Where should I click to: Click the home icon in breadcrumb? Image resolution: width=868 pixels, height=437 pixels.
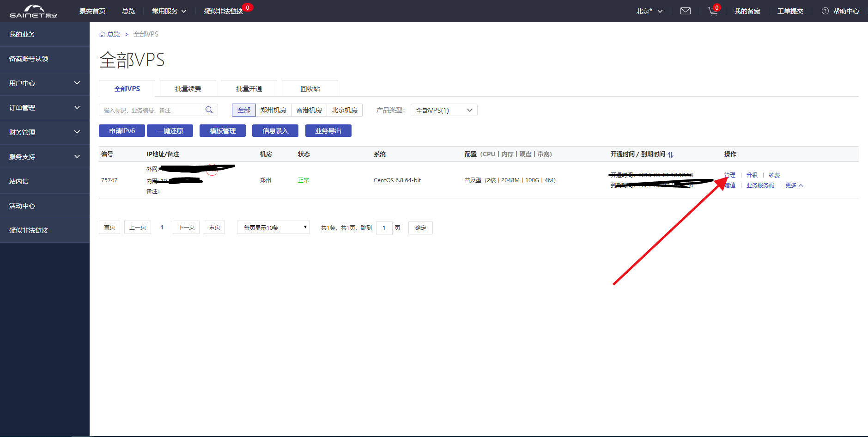[x=102, y=34]
